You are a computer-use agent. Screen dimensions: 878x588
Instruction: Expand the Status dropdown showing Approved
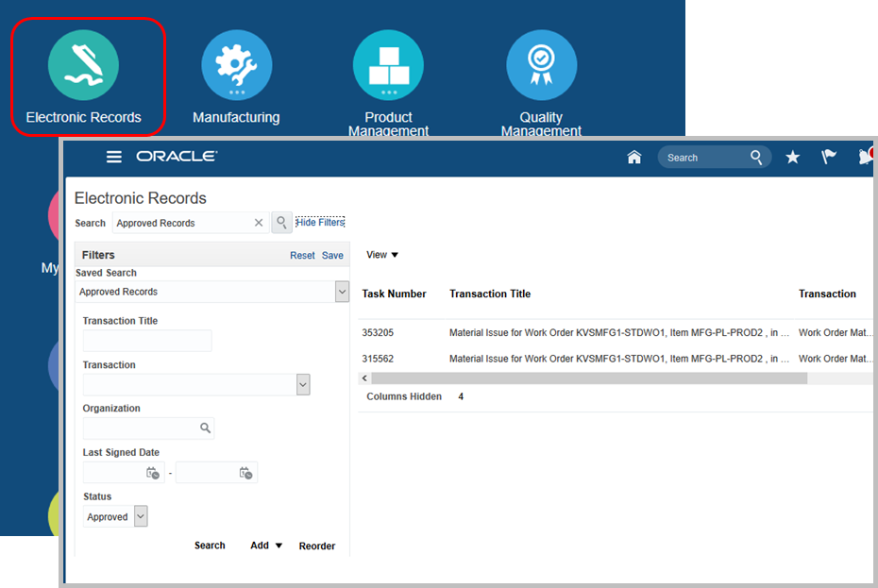pyautogui.click(x=139, y=516)
